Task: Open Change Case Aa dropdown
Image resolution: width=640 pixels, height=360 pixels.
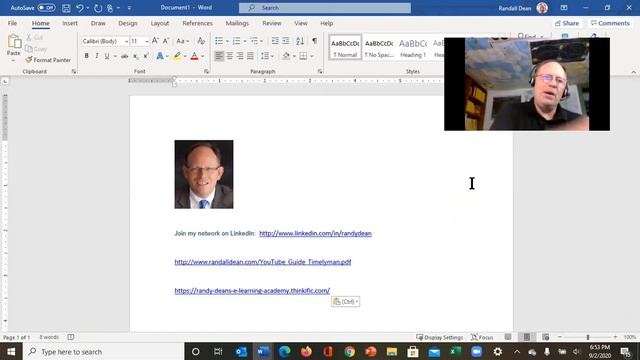Action: click(182, 41)
